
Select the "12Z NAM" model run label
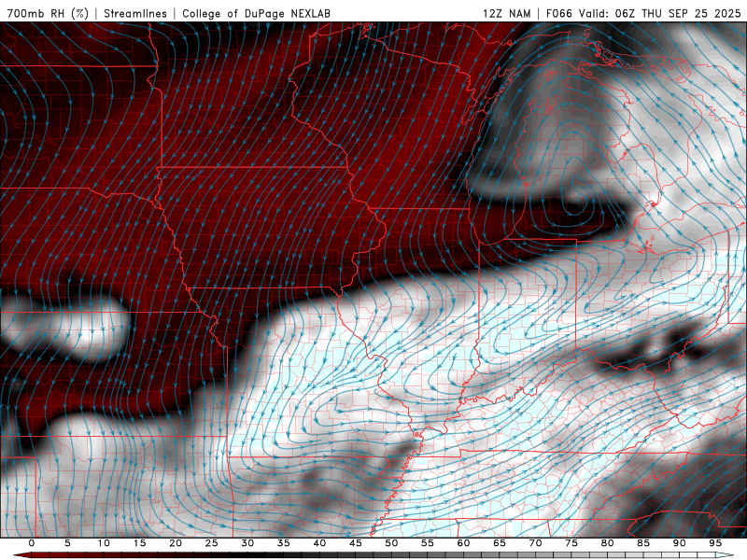point(507,13)
